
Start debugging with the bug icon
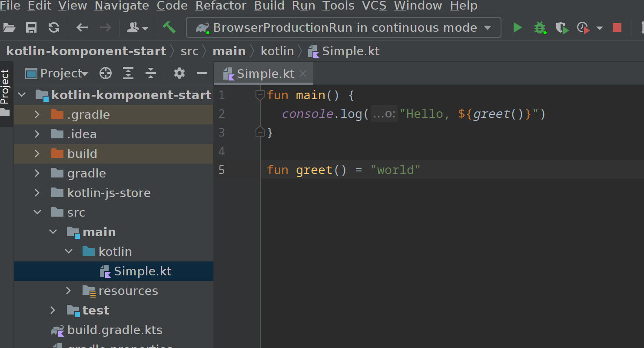tap(540, 28)
